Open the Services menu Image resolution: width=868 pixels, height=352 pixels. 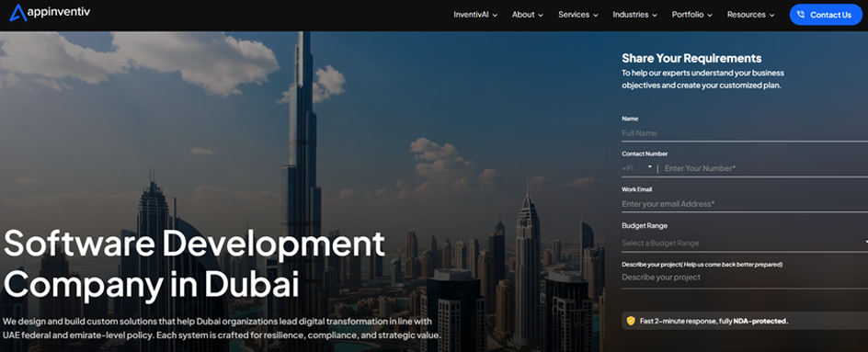pos(578,15)
